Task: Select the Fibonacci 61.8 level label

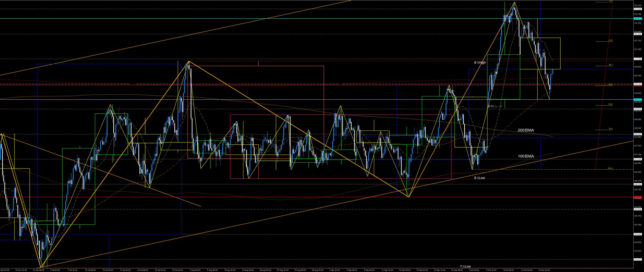Action: (611, 104)
